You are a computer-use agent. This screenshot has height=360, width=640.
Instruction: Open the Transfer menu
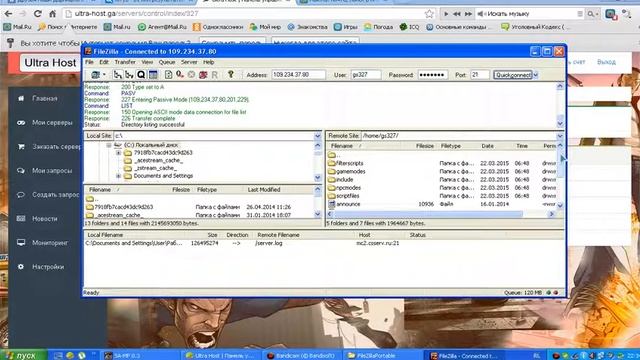125,62
